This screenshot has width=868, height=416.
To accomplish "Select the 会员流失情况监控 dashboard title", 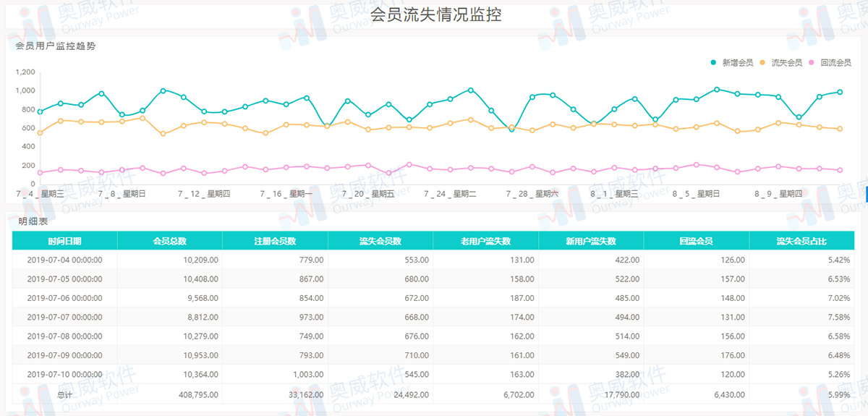I will pyautogui.click(x=435, y=14).
